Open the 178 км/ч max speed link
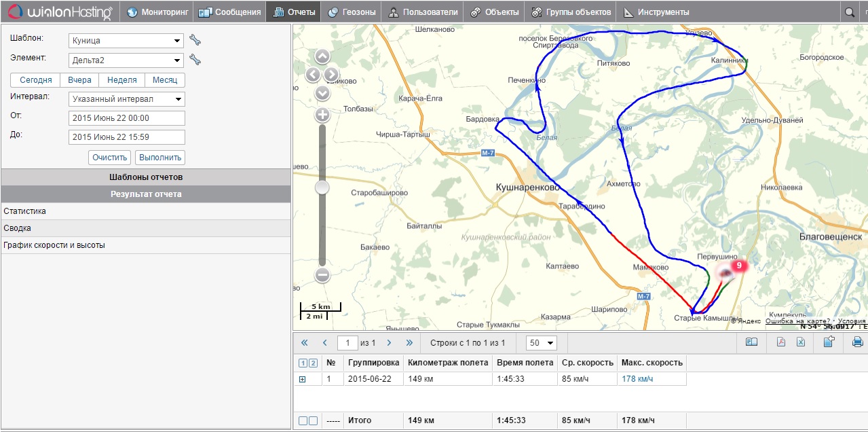 pos(637,379)
